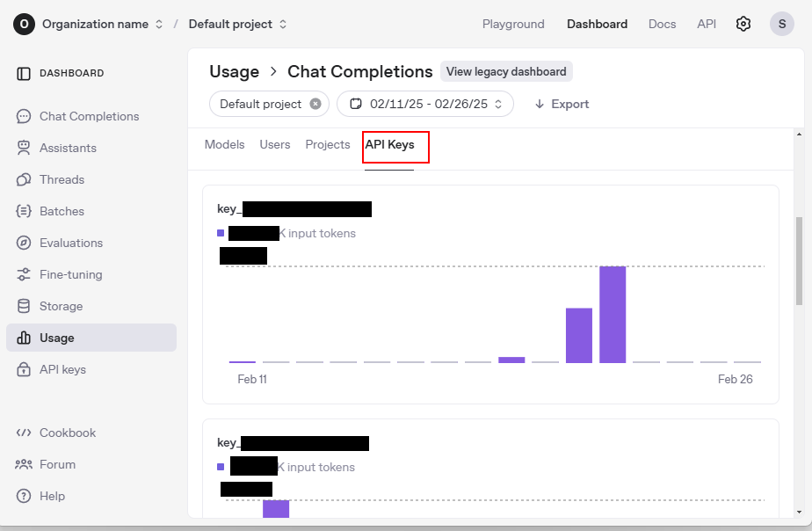This screenshot has width=812, height=531.
Task: Go to Evaluations in sidebar
Action: (71, 243)
